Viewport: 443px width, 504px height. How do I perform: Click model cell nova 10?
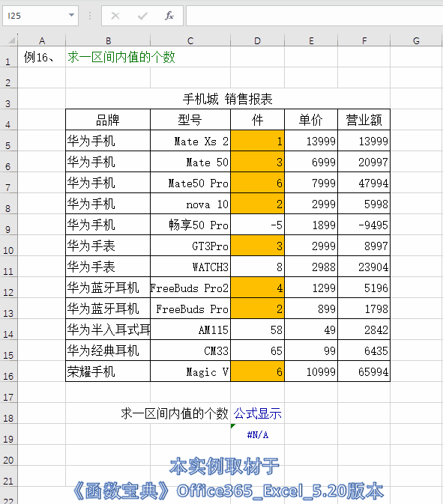(190, 204)
